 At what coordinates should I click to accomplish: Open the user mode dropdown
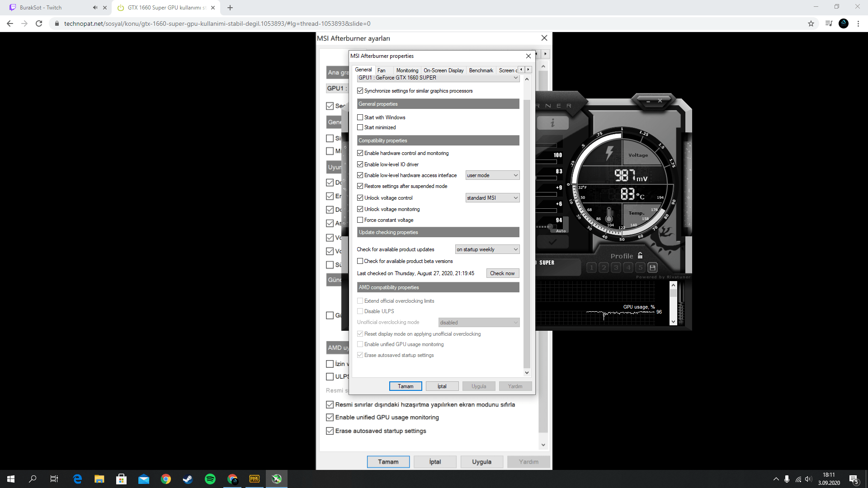coord(492,175)
